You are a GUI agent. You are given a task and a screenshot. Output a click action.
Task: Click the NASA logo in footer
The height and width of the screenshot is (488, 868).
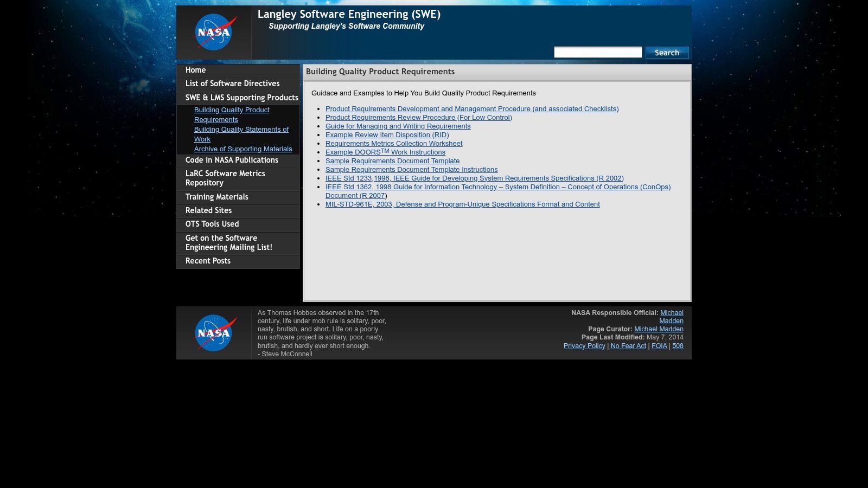pyautogui.click(x=215, y=333)
